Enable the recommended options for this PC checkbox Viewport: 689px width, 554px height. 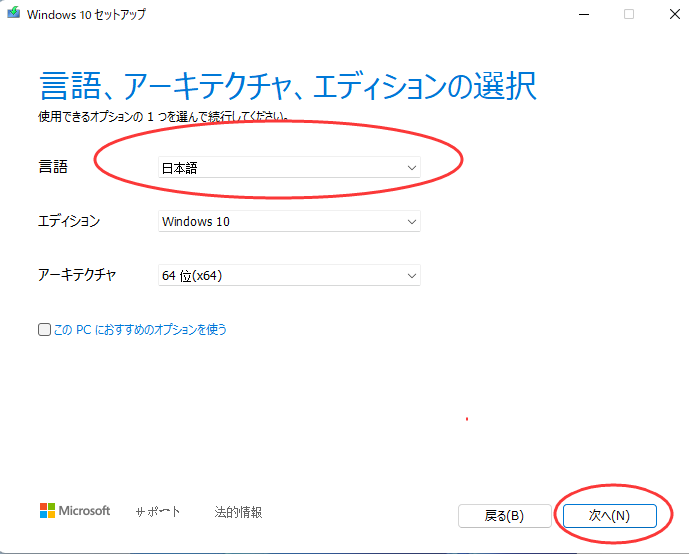pyautogui.click(x=44, y=330)
